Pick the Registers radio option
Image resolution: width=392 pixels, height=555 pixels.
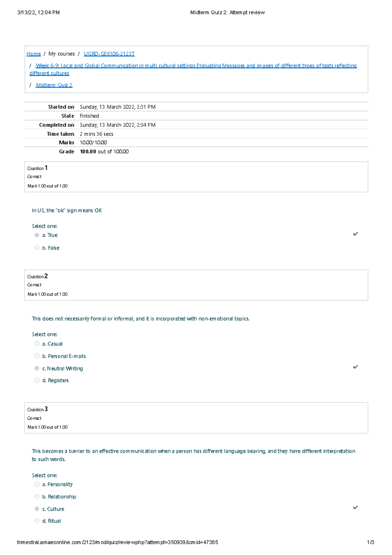(x=37, y=380)
